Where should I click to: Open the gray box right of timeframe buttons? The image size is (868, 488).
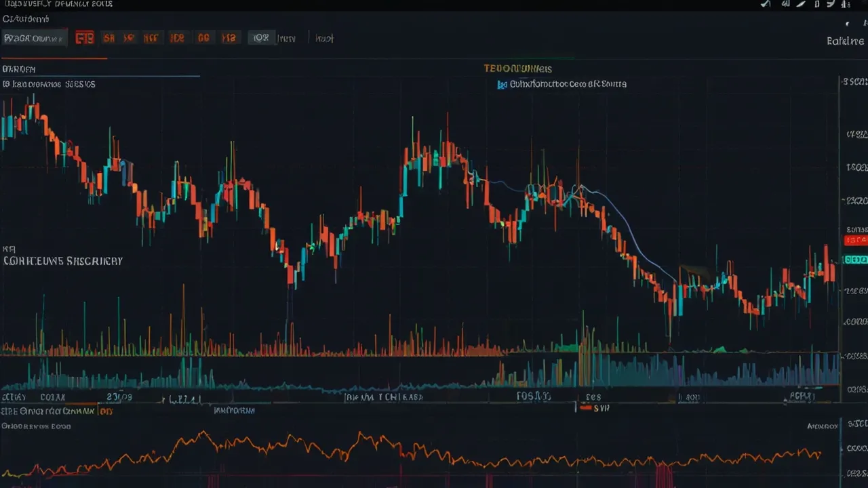click(261, 38)
